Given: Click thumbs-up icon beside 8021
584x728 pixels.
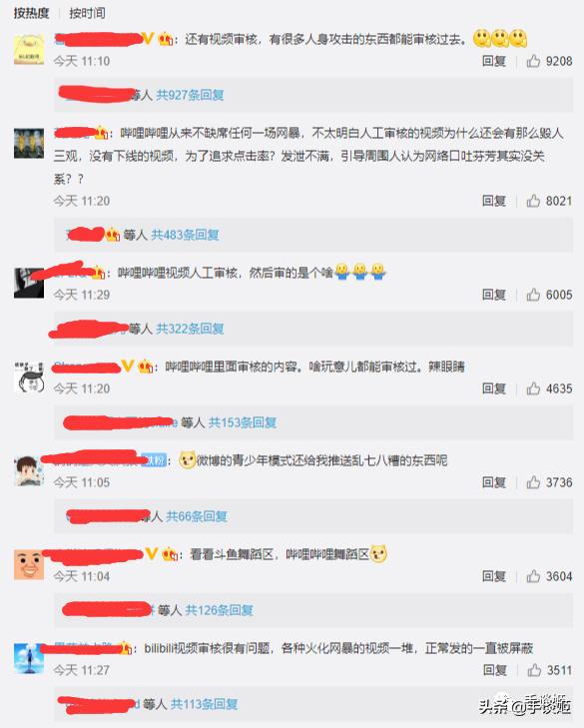Looking at the screenshot, I should click(x=533, y=201).
